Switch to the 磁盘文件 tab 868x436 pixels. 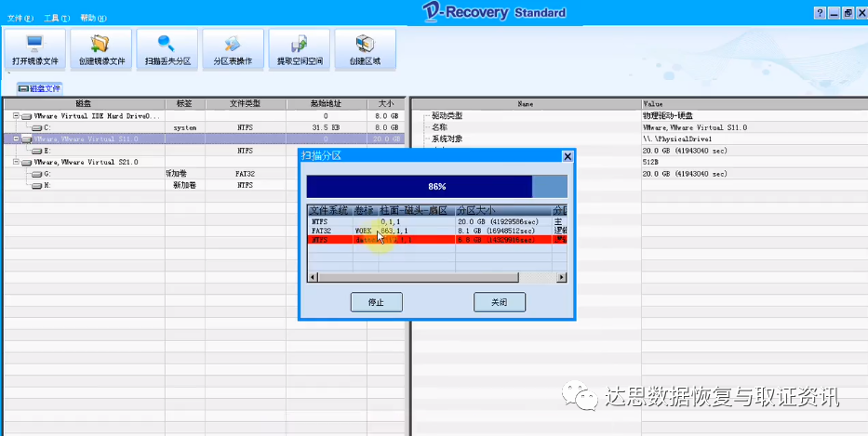tap(40, 88)
